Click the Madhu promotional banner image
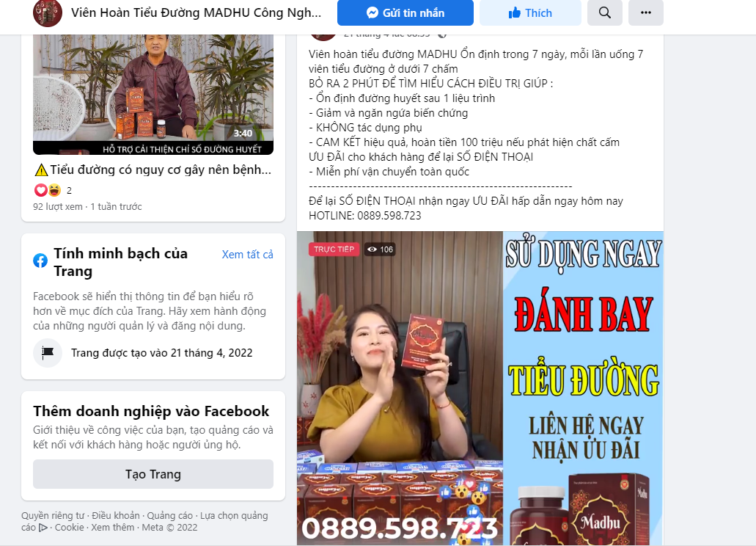This screenshot has height=546, width=756. point(583,388)
